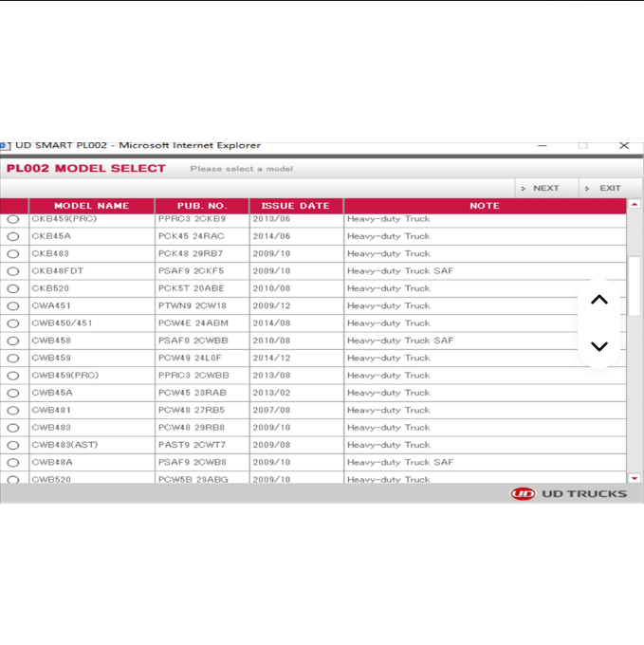Click the PL002 MODEL SELECT heading

tap(86, 168)
